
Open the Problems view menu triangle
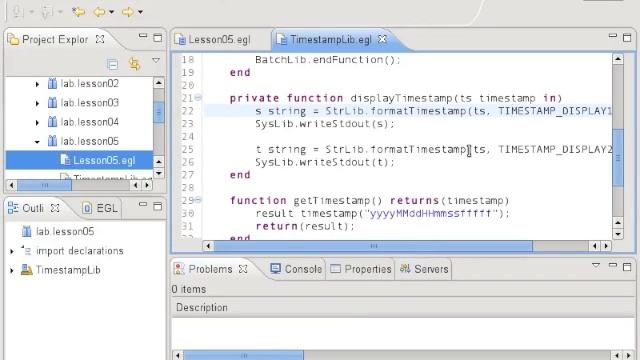596,265
